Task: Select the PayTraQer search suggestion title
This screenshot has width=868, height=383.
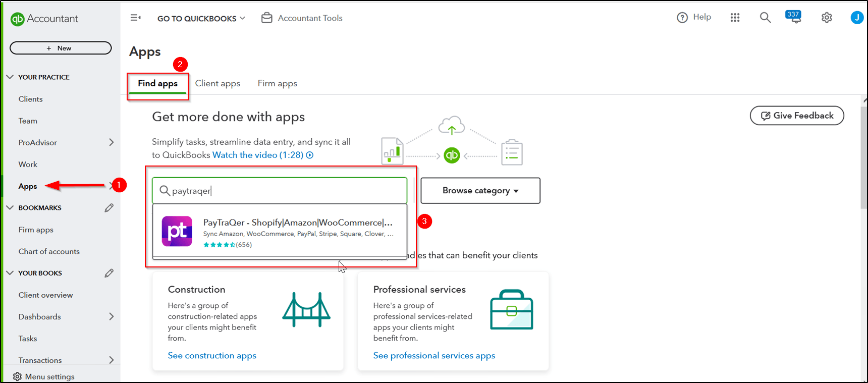Action: (x=298, y=223)
